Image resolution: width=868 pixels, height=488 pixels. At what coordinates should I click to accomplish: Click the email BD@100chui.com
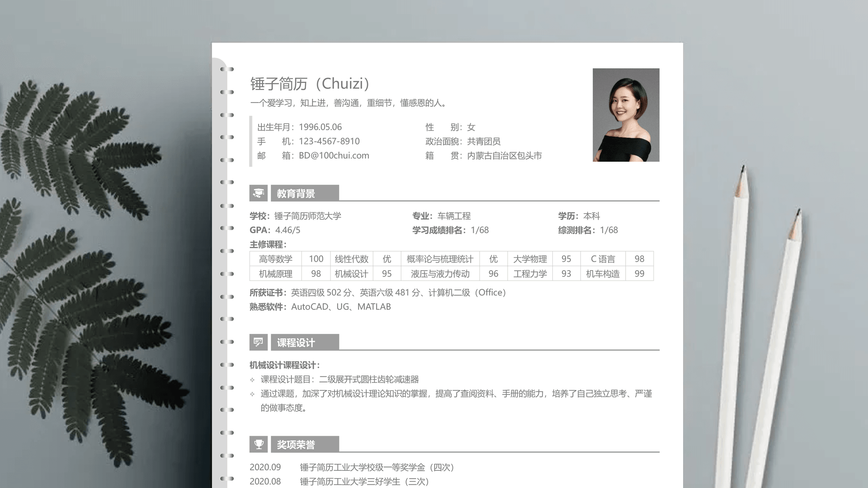334,155
